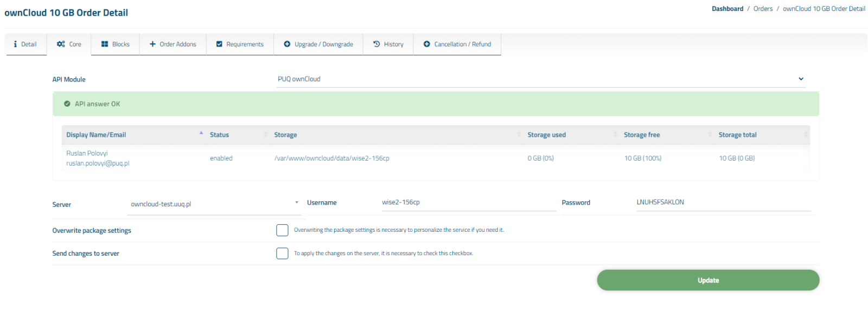Click the Core gears icon

click(x=61, y=45)
